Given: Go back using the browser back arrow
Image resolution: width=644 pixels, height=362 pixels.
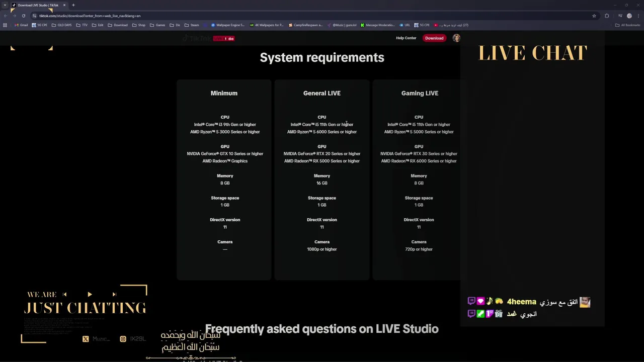Looking at the screenshot, I should (5, 16).
